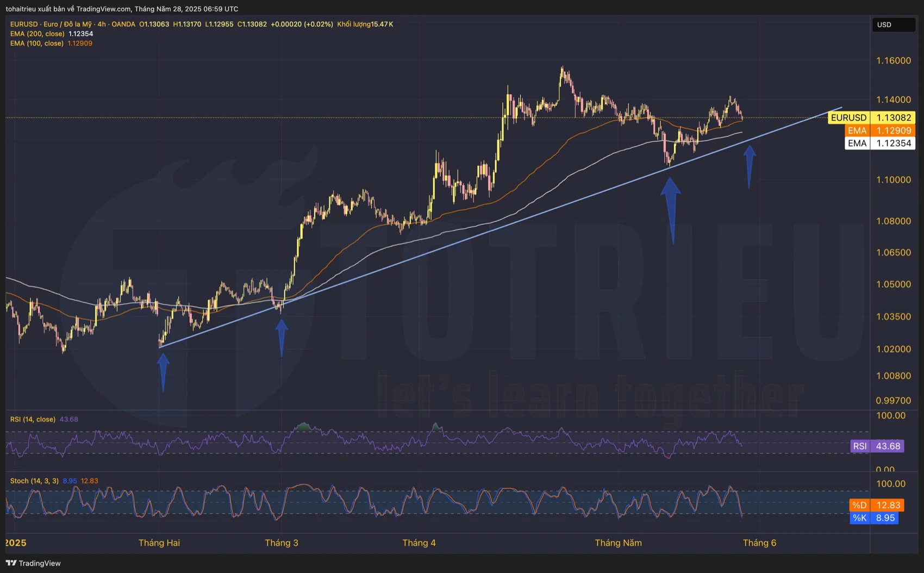Click the orange EMA 1.12909 price tag
This screenshot has height=573, width=924.
point(879,130)
